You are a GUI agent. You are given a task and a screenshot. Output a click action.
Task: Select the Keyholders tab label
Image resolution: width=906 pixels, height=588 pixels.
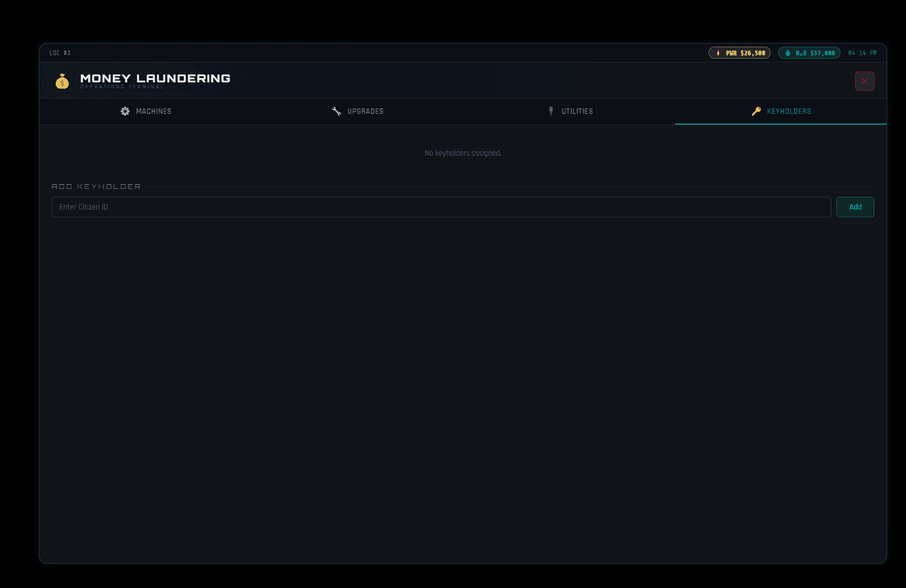(x=789, y=111)
